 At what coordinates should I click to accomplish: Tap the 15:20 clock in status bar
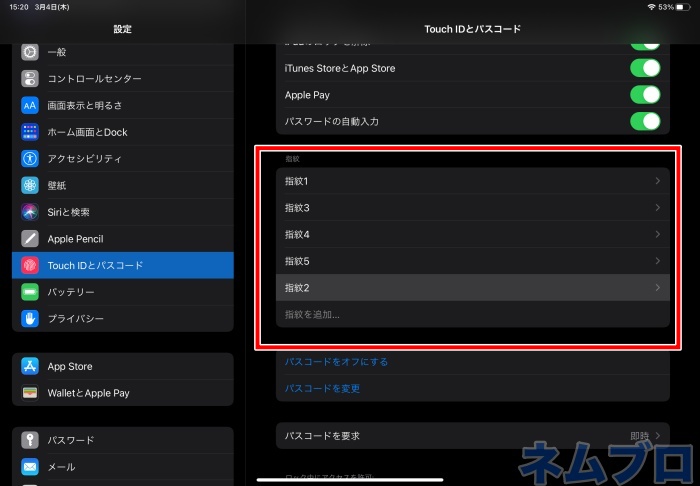point(19,7)
